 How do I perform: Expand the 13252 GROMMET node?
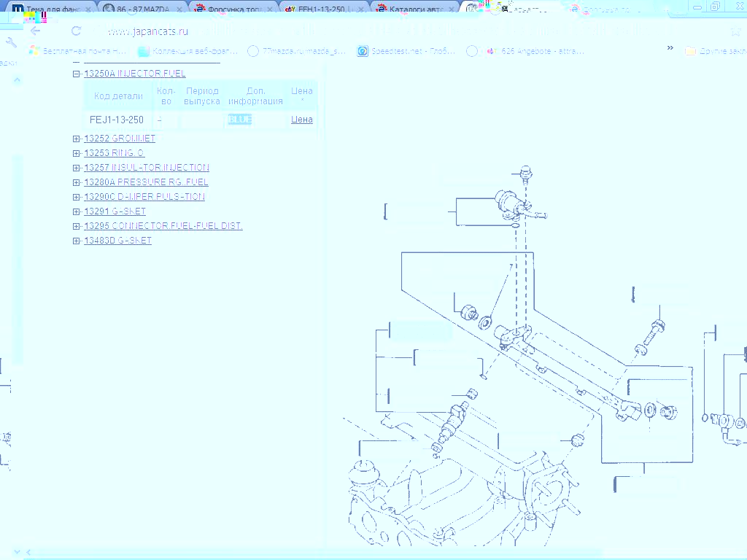(77, 139)
